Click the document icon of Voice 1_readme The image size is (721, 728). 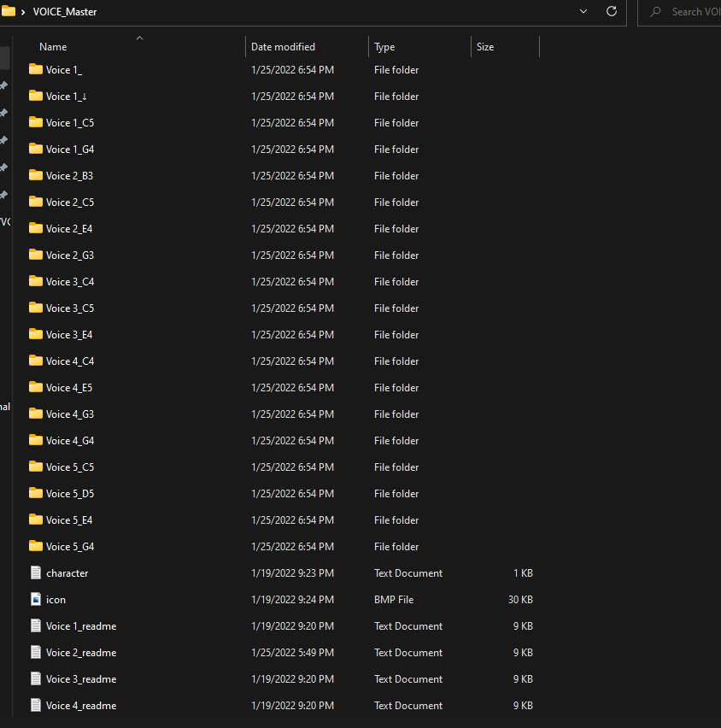(x=36, y=625)
